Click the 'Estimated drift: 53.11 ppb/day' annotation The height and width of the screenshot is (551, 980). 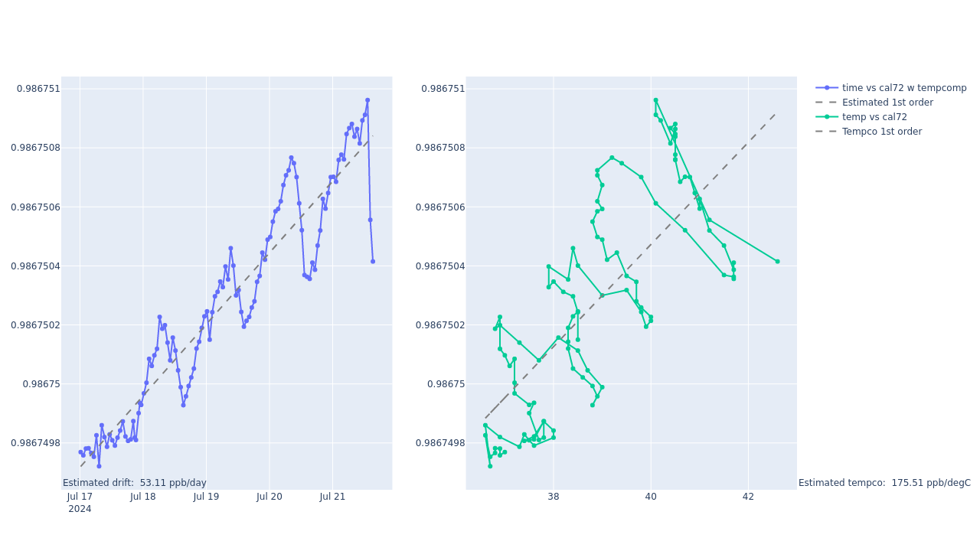tap(135, 483)
